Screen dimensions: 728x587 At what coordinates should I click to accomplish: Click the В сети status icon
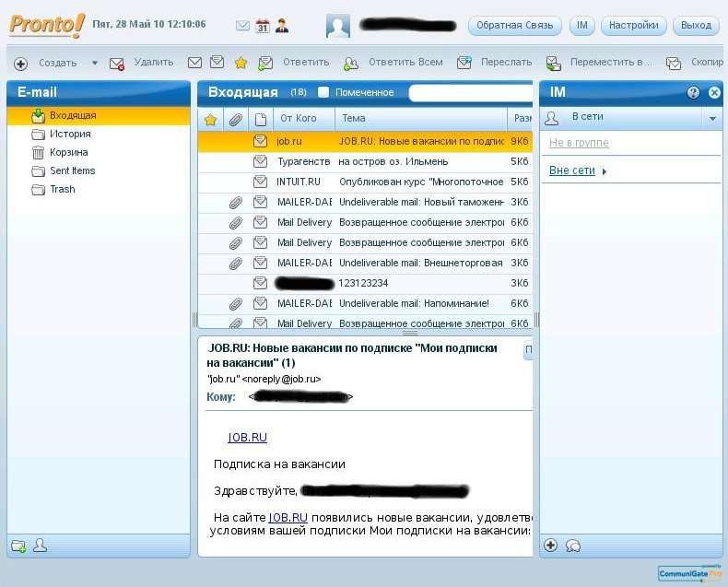coord(552,118)
